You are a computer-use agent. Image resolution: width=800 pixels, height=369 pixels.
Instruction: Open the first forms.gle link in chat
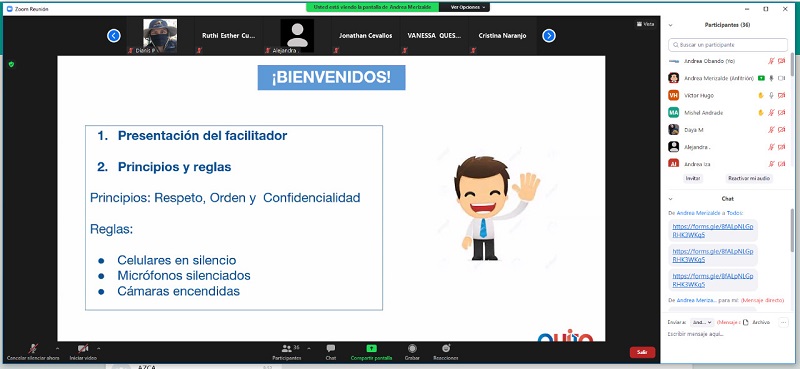(x=712, y=231)
